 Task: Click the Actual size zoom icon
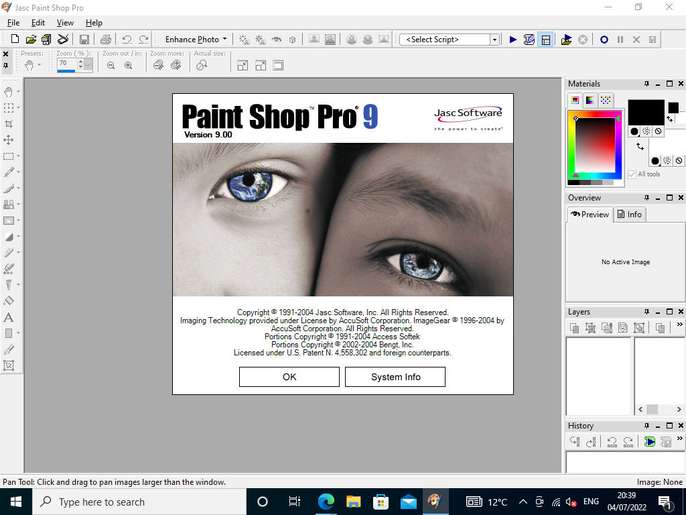click(202, 66)
